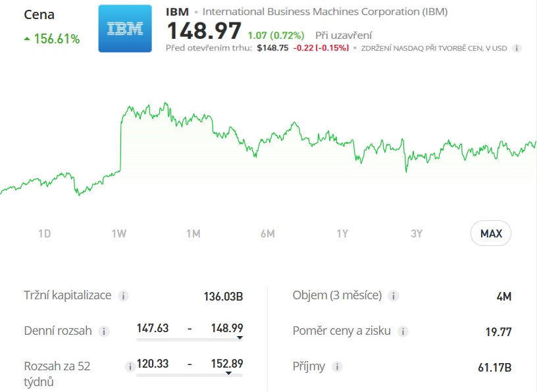The image size is (537, 392).
Task: Select the 3Y time range
Action: 417,233
